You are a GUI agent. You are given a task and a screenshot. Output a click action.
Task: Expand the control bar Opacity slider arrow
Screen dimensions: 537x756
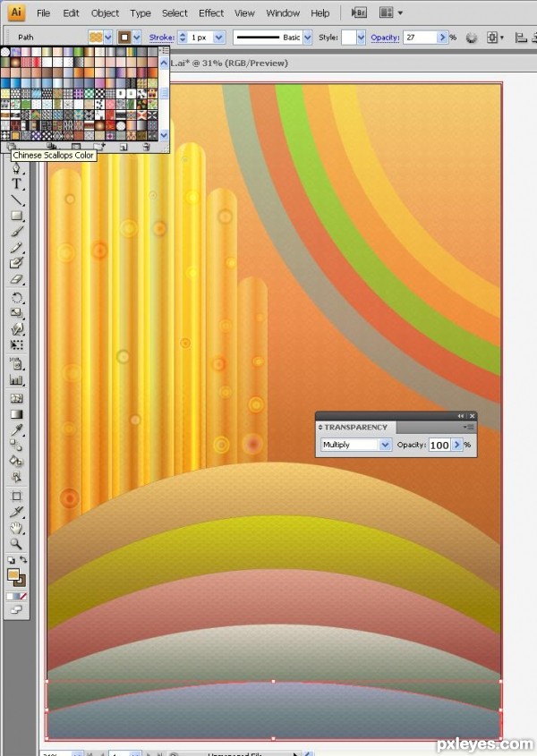442,37
